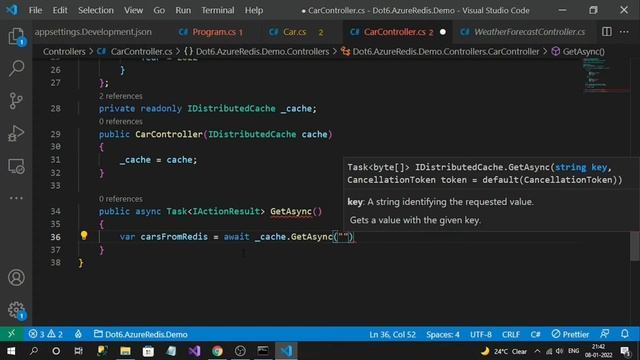Image resolution: width=640 pixels, height=360 pixels.
Task: Click the editor minimap
Action: pyautogui.click(x=605, y=76)
